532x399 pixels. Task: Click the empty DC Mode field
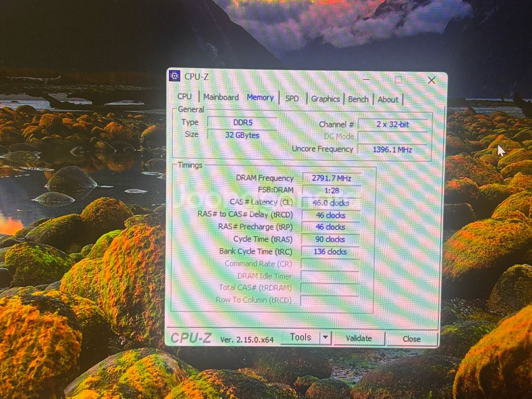(x=394, y=136)
